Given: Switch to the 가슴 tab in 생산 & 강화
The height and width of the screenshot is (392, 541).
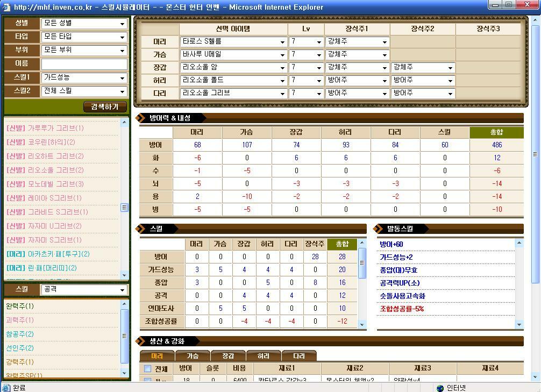Looking at the screenshot, I should point(194,355).
